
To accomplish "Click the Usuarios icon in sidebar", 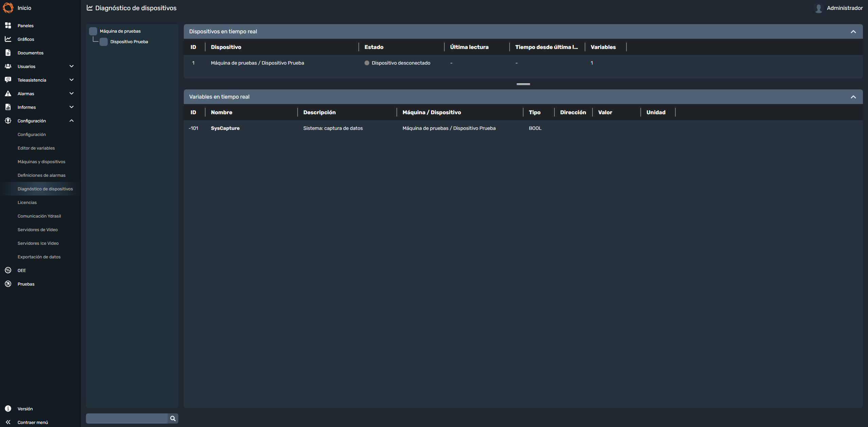I will (8, 66).
